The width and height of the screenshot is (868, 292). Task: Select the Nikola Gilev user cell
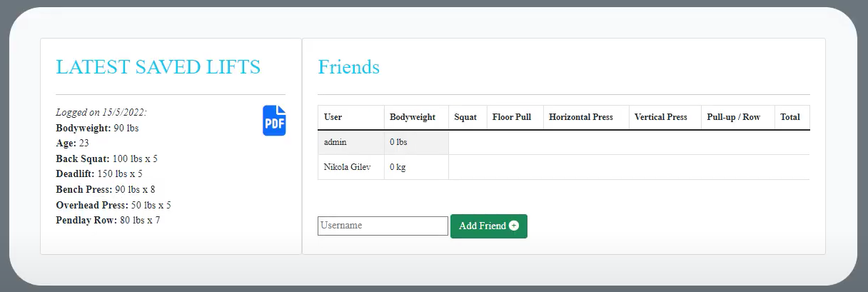351,167
